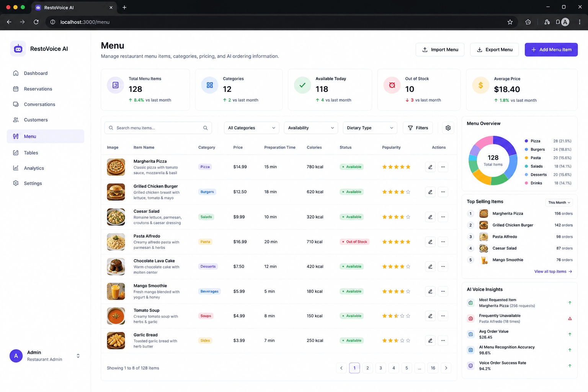Open the Dietary Type dropdown

point(370,128)
